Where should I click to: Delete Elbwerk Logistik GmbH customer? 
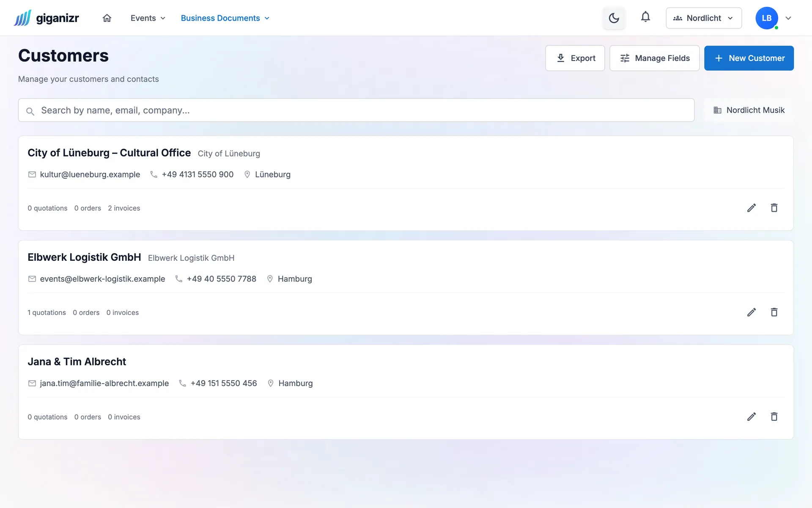pos(774,312)
